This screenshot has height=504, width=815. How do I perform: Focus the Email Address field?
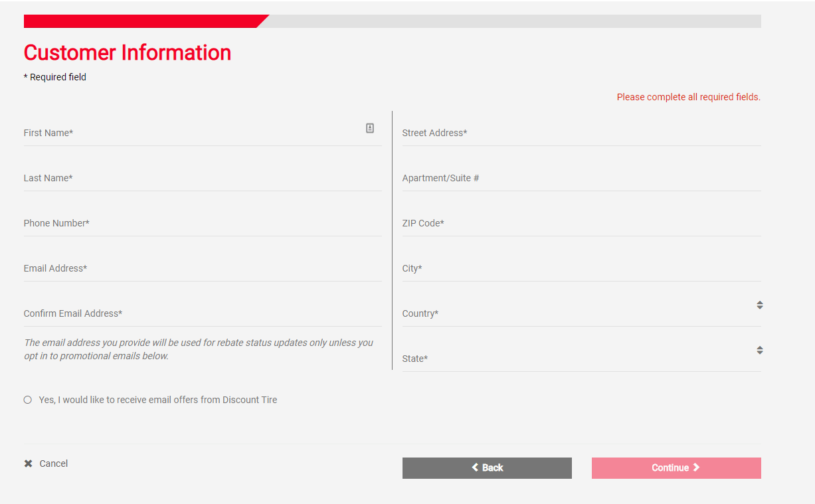pyautogui.click(x=203, y=268)
